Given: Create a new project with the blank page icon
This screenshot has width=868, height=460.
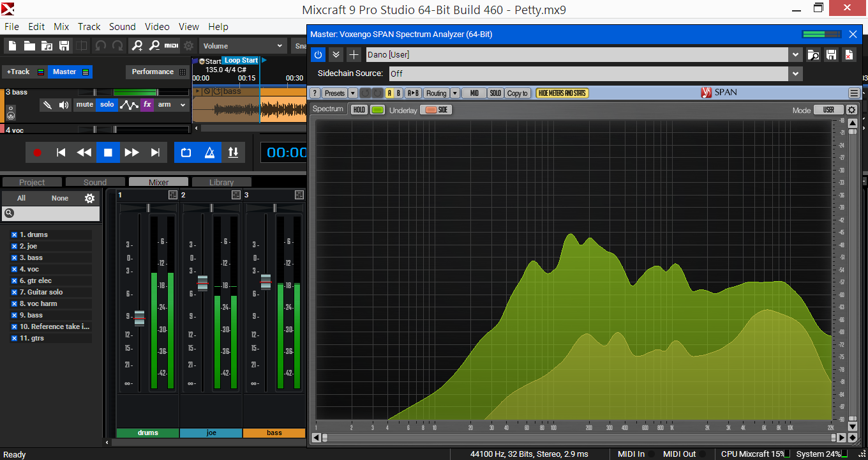Looking at the screenshot, I should coord(12,46).
